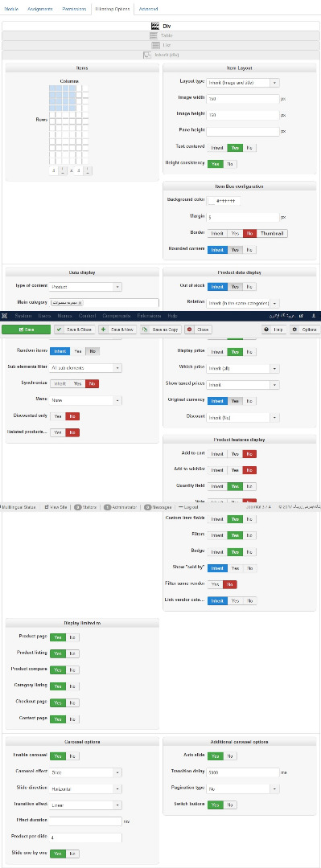Select the List layout icon

[x=156, y=45]
